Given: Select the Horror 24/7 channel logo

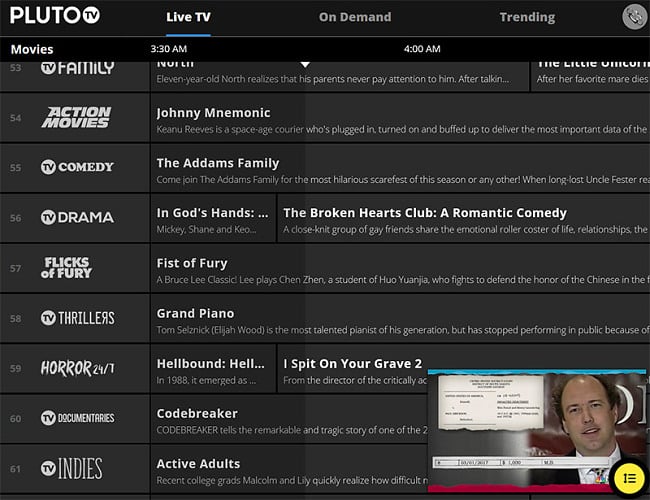Looking at the screenshot, I should [x=78, y=368].
